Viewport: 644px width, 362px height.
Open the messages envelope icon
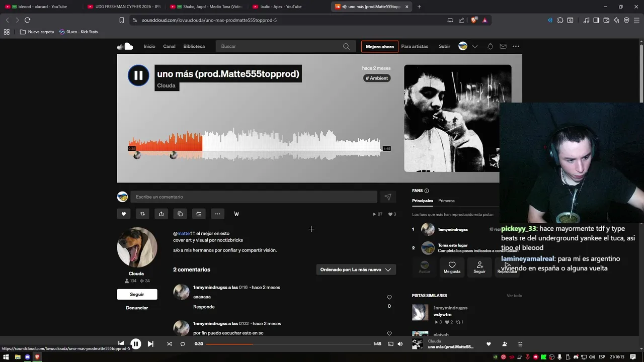point(503,46)
